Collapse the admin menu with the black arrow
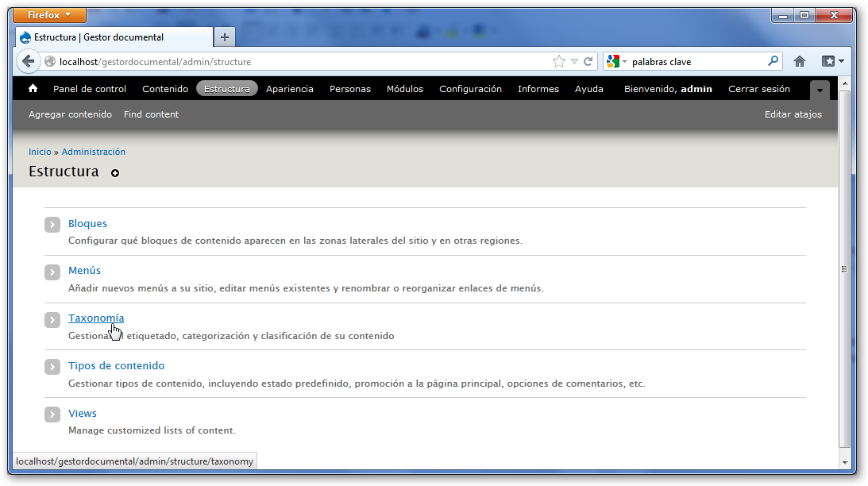 coord(819,90)
